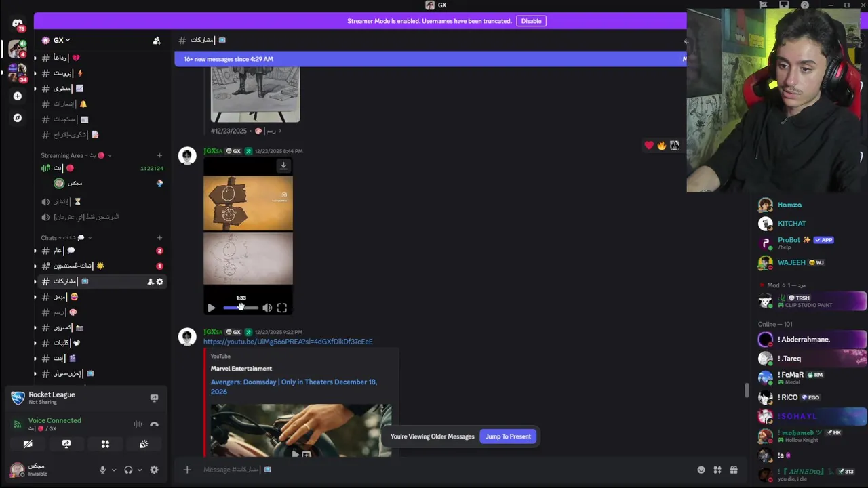The image size is (868, 488).
Task: Click fire reaction on message
Action: [662, 145]
